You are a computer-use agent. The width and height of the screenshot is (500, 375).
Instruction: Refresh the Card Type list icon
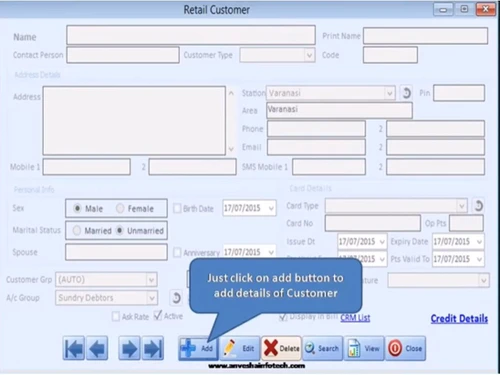(x=478, y=206)
